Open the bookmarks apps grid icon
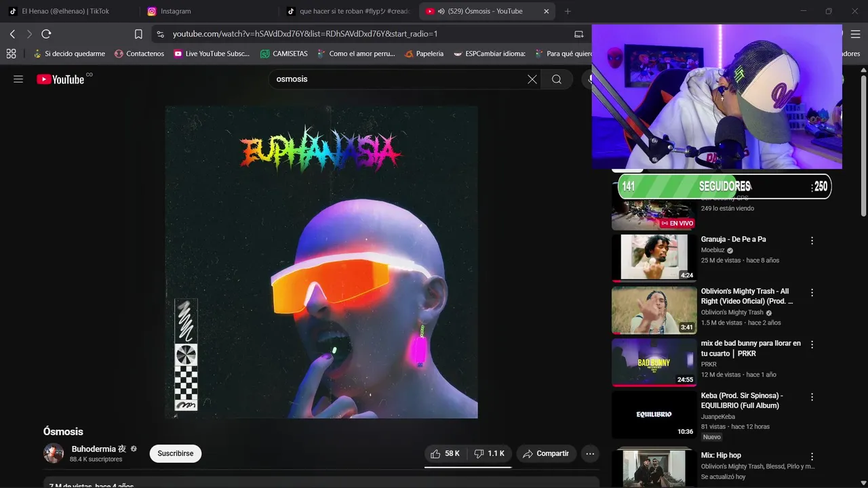The height and width of the screenshot is (488, 868). pos(11,54)
